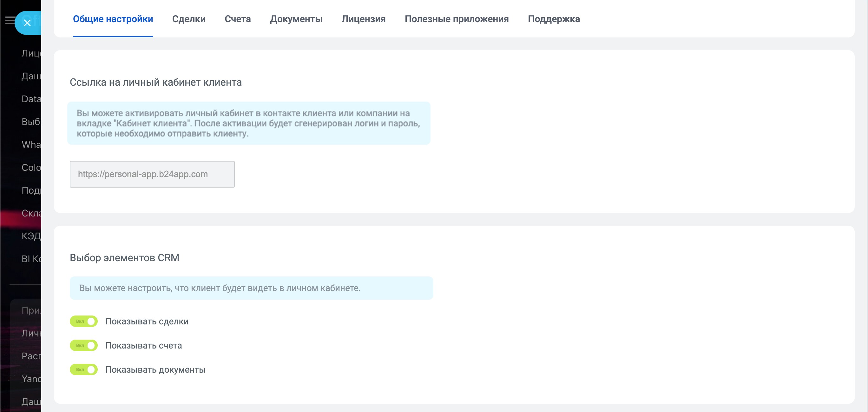Screen dimensions: 868x412
Task: Close the slider panel with X button
Action: [x=27, y=23]
